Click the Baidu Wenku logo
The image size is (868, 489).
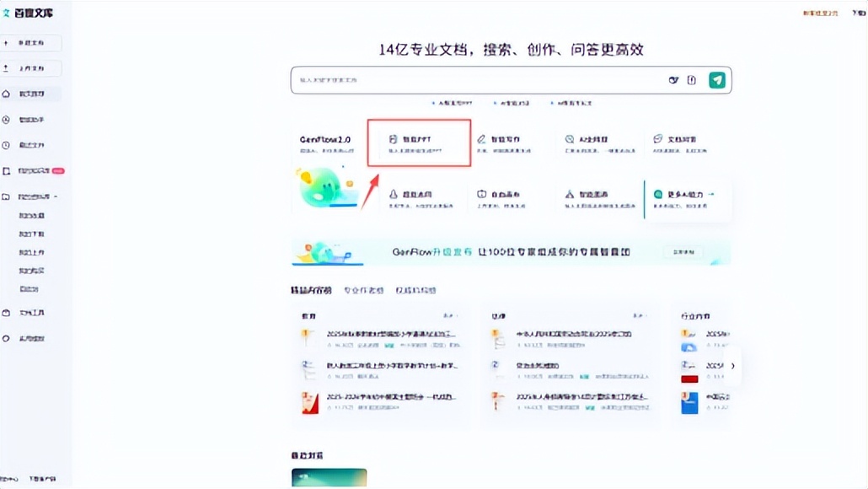[x=28, y=13]
